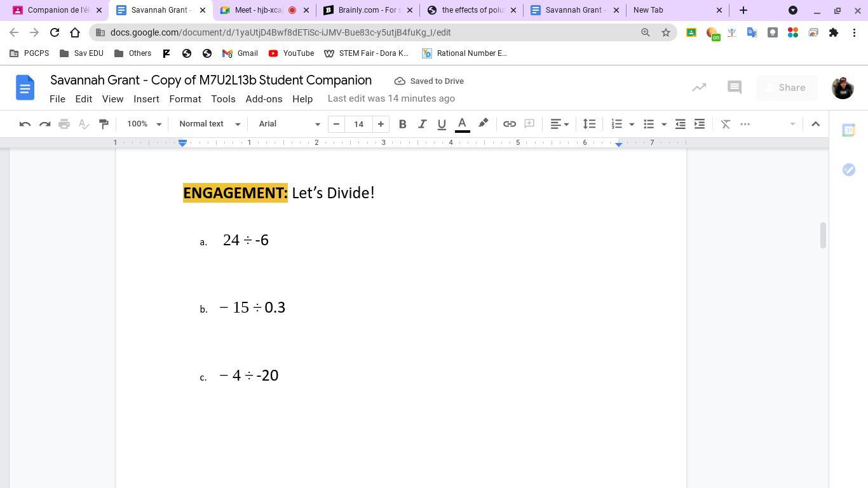Screen dimensions: 868x488
Task: Open the highlight color picker
Action: (483, 124)
